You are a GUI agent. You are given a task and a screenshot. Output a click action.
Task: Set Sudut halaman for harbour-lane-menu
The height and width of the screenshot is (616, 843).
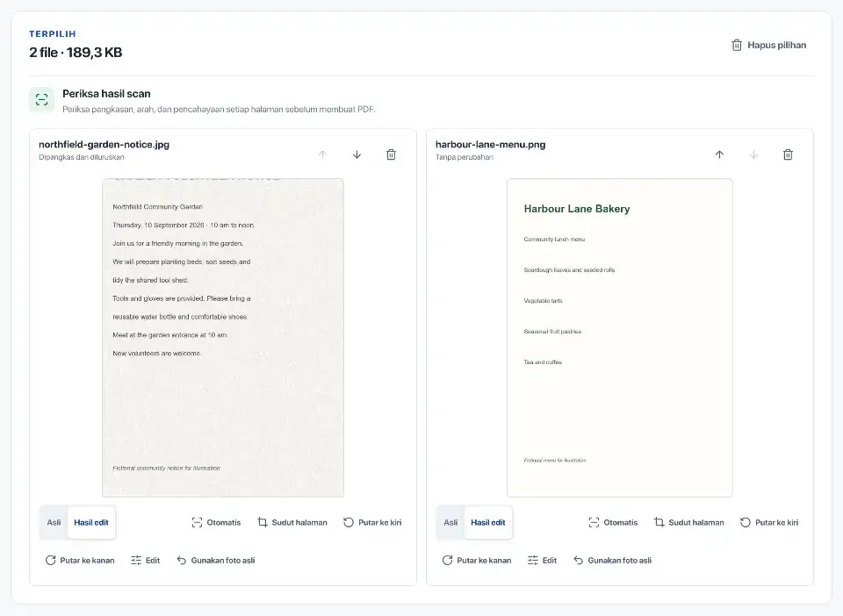[x=689, y=523]
